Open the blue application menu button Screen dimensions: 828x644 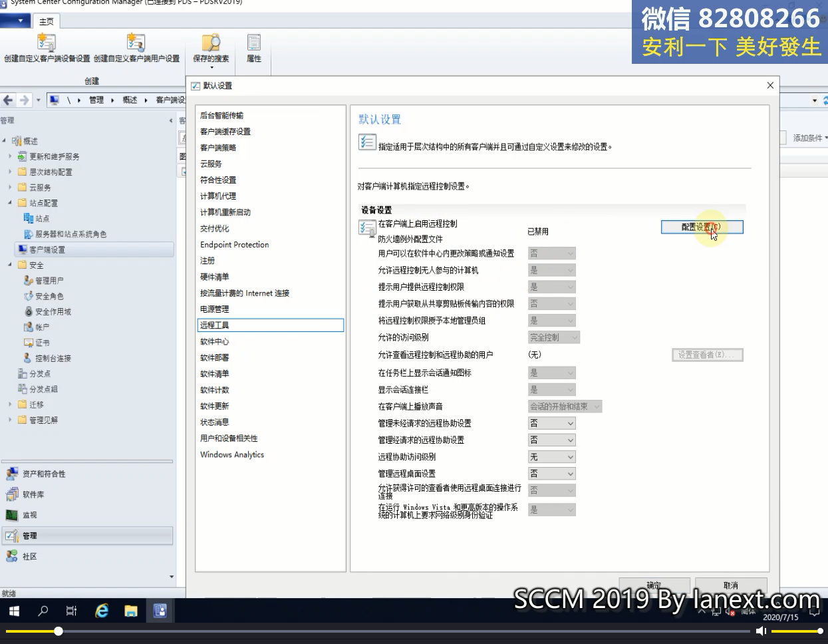[x=15, y=21]
